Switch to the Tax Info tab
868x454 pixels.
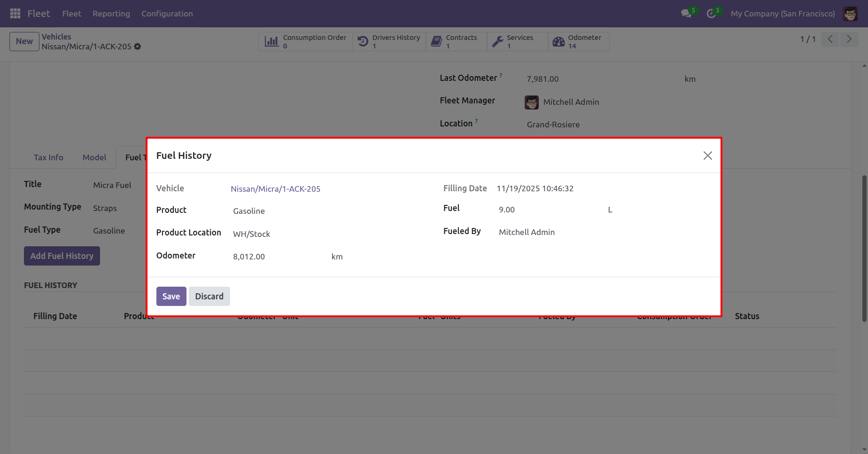[48, 157]
